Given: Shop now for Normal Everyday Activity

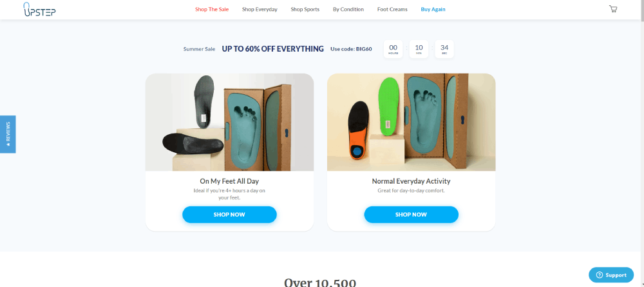Looking at the screenshot, I should coord(411,215).
